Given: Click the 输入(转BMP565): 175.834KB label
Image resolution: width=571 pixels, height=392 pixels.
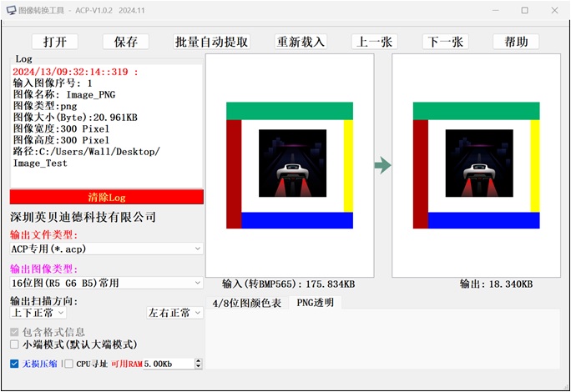Looking at the screenshot, I should pyautogui.click(x=288, y=284).
